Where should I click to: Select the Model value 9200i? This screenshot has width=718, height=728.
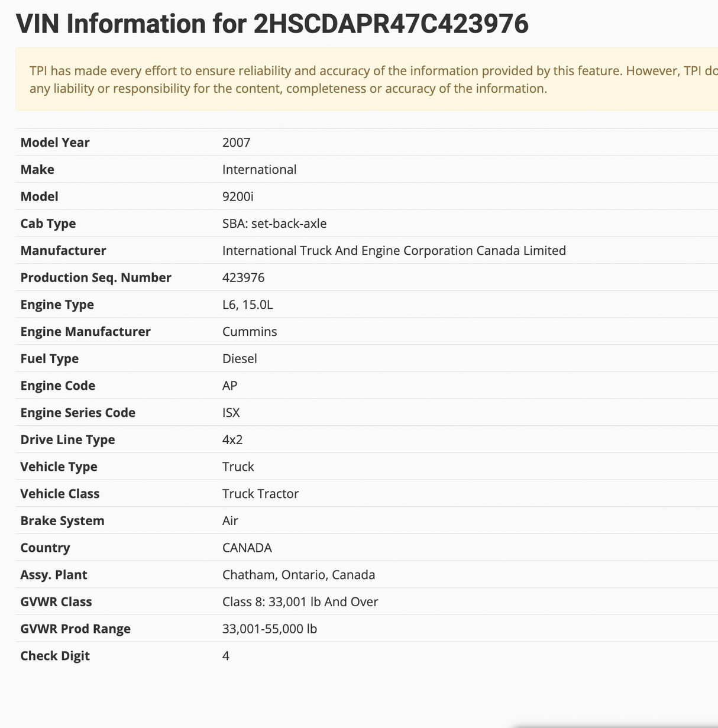[238, 197]
